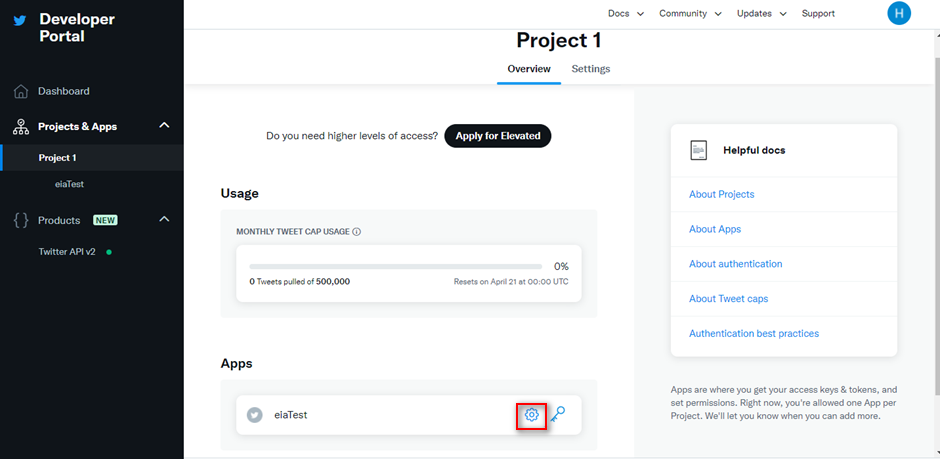
Task: Collapse the Projects & Apps section
Action: [x=164, y=126]
